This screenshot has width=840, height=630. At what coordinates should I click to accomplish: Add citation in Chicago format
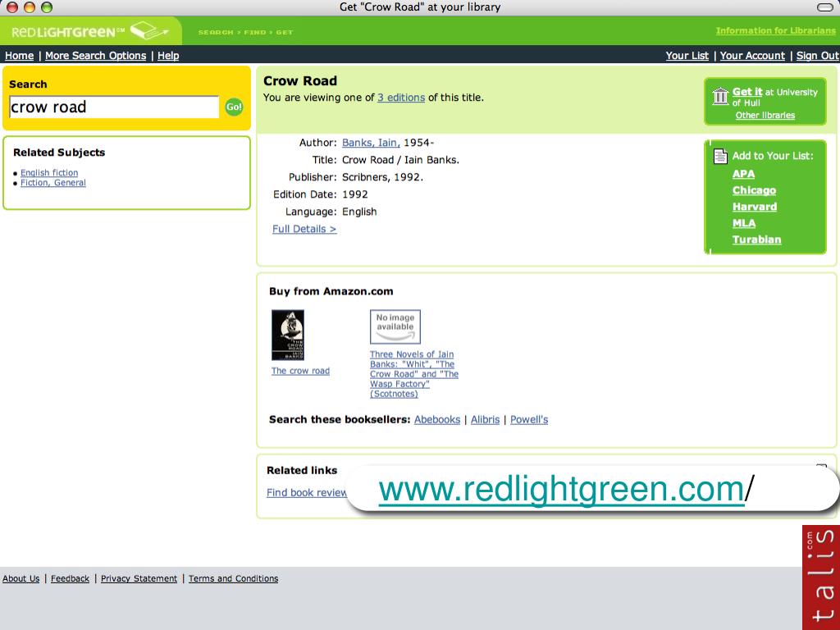pyautogui.click(x=754, y=190)
